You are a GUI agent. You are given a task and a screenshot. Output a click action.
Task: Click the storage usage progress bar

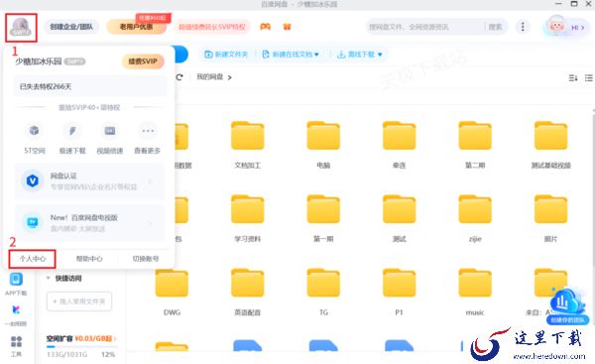click(81, 346)
